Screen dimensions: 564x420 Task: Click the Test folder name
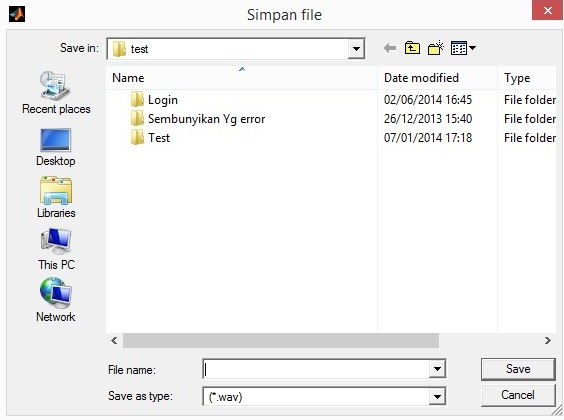click(x=159, y=138)
